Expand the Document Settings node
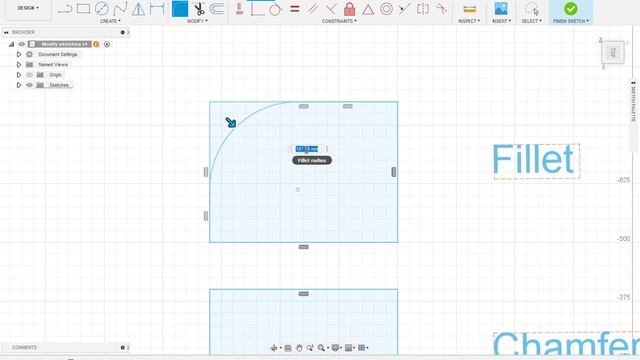This screenshot has height=360, width=640. click(19, 54)
